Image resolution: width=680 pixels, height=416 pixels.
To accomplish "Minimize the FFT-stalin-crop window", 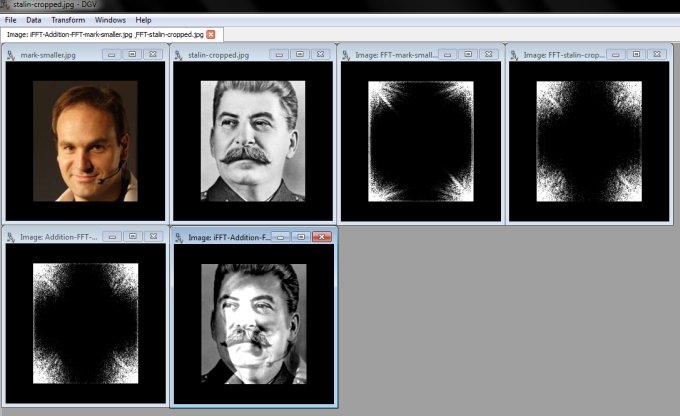I will 616,54.
